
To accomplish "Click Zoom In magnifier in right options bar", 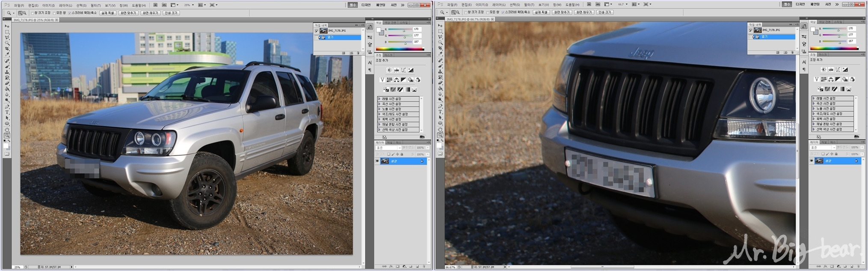I will click(453, 12).
